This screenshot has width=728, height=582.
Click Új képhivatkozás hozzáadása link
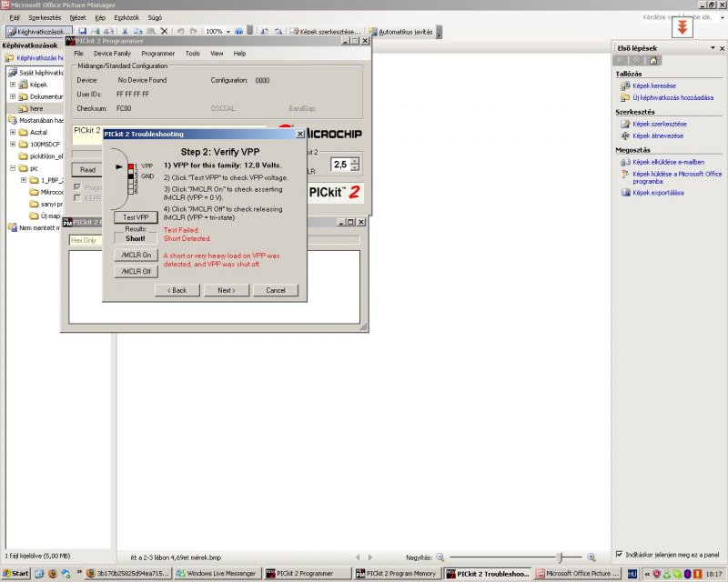tap(672, 98)
